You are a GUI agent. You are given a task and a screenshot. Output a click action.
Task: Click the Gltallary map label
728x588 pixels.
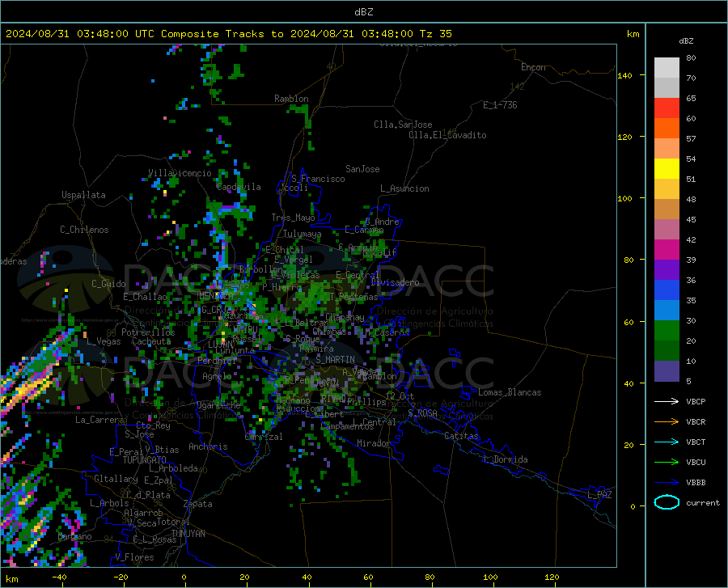pyautogui.click(x=116, y=479)
